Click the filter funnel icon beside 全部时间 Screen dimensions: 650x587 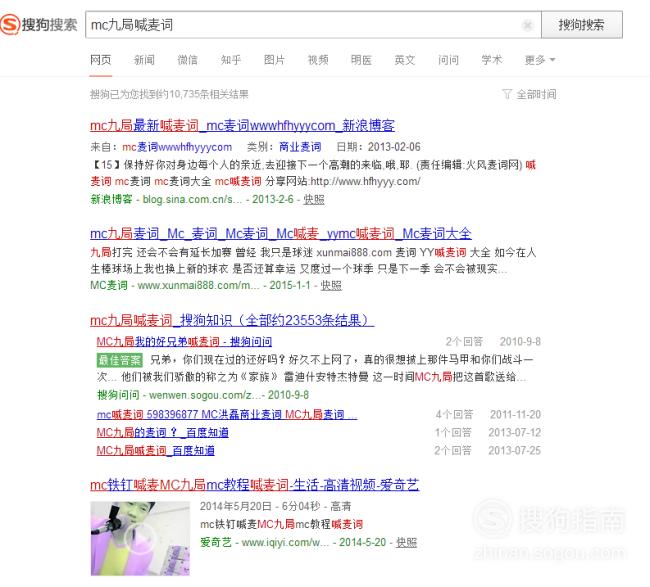click(507, 94)
